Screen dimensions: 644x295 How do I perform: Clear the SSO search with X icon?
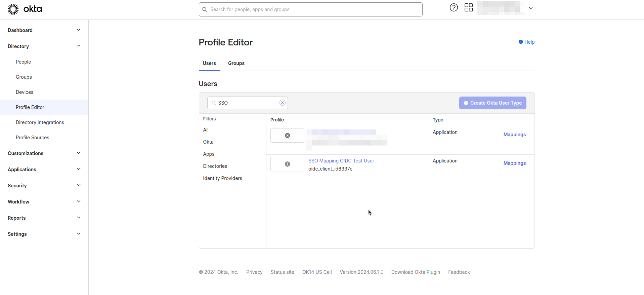click(282, 103)
